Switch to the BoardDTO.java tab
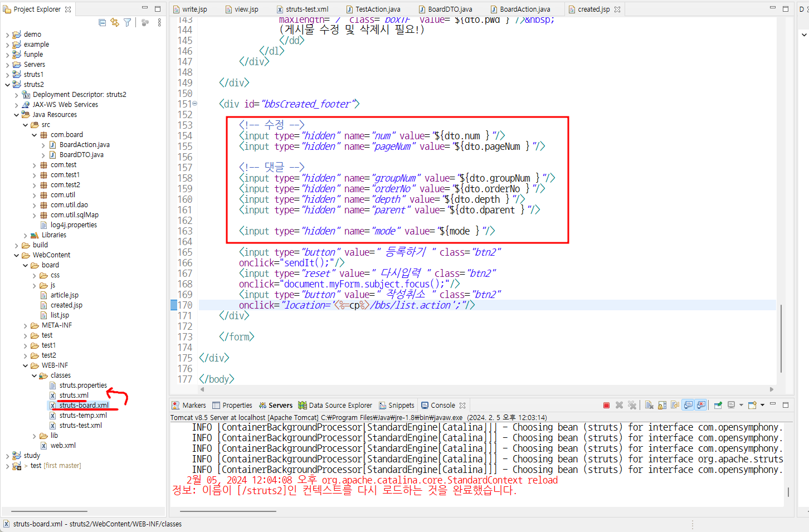Screen dimensions: 809x532 (x=445, y=9)
